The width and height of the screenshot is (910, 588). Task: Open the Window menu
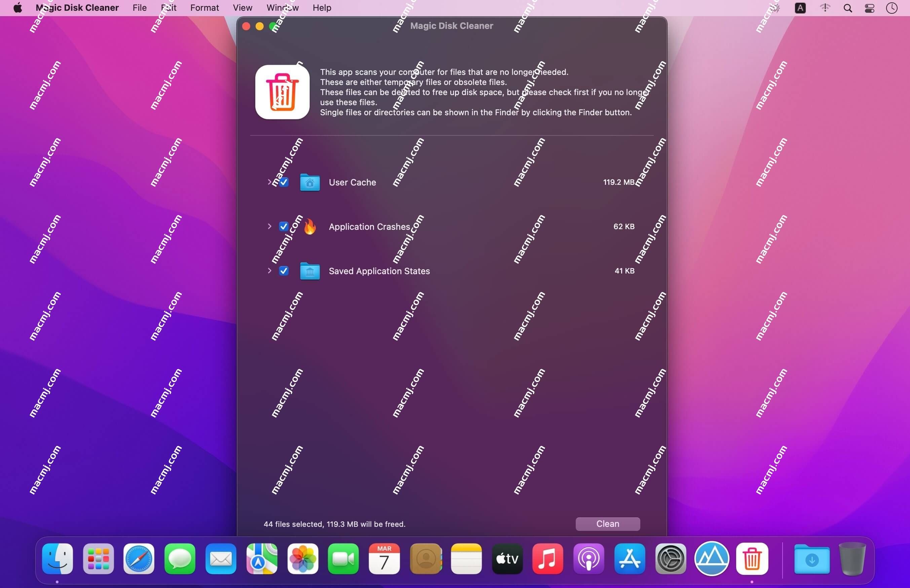point(282,7)
